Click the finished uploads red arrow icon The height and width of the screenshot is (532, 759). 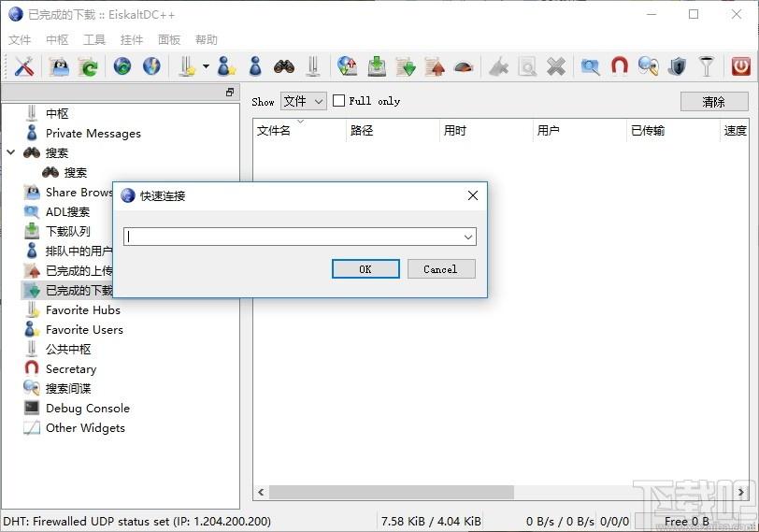(435, 66)
